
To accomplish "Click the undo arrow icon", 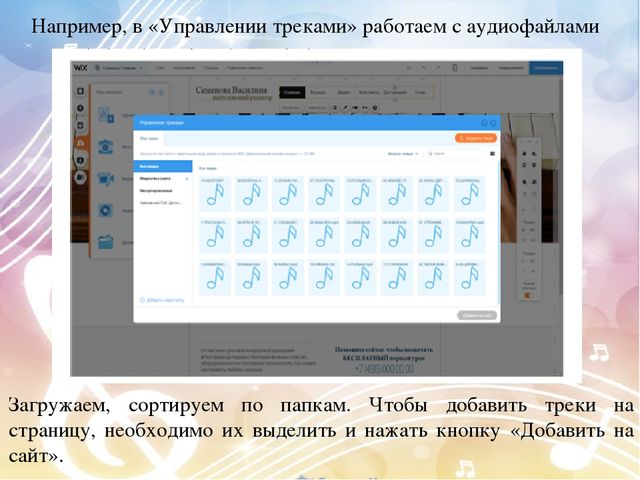I will [424, 68].
